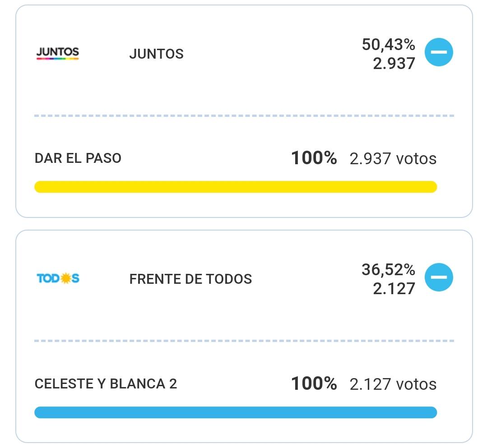Click the TODOS party logo
Image resolution: width=487 pixels, height=448 pixels.
point(58,278)
